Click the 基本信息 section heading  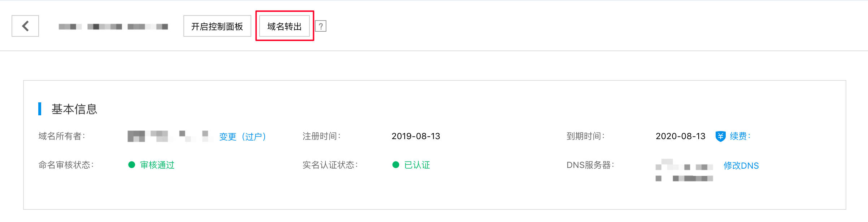(74, 109)
